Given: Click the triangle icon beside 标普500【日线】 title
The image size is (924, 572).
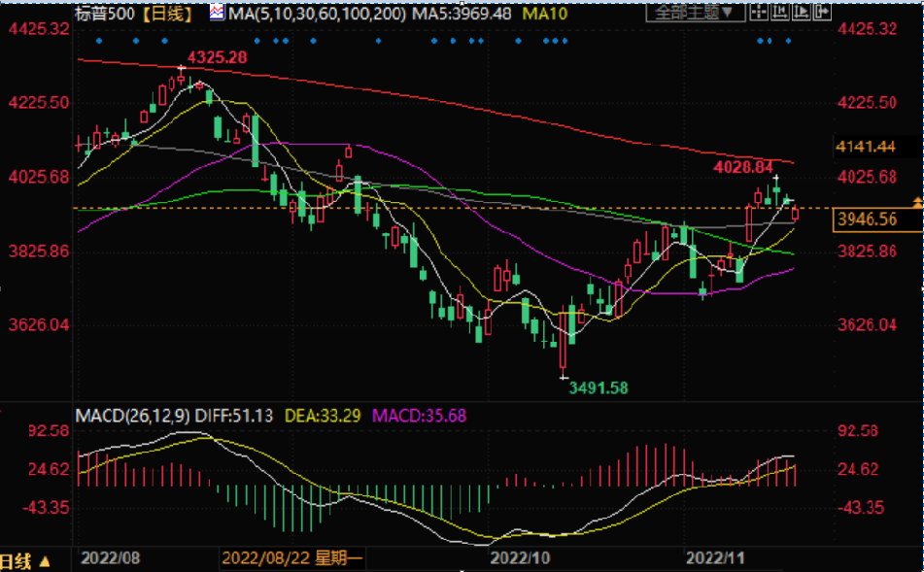Looking at the screenshot, I should [213, 14].
